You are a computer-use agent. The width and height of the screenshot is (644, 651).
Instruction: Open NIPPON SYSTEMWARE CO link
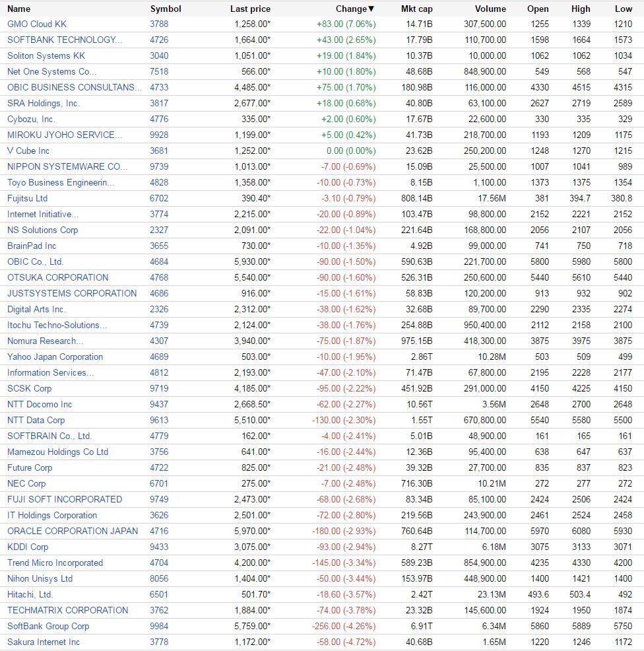tap(67, 166)
